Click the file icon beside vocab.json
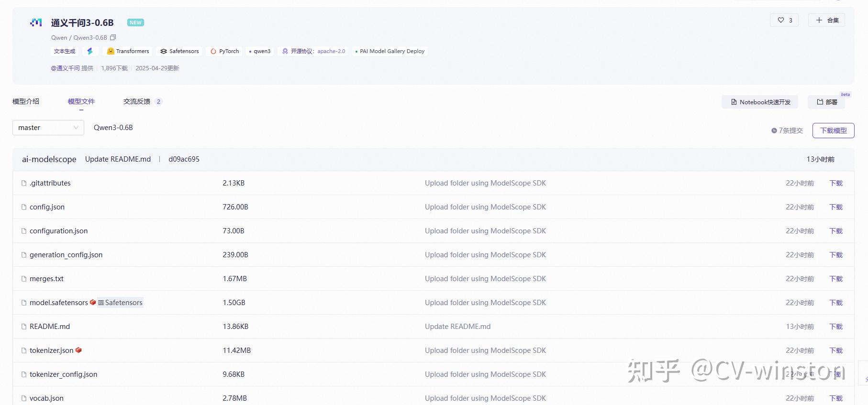868x405 pixels. (x=24, y=398)
